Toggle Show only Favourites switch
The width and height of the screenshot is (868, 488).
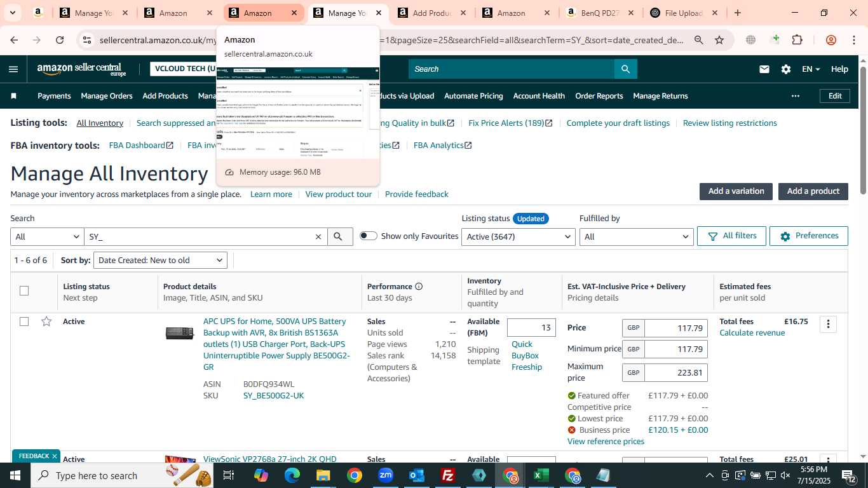(368, 236)
